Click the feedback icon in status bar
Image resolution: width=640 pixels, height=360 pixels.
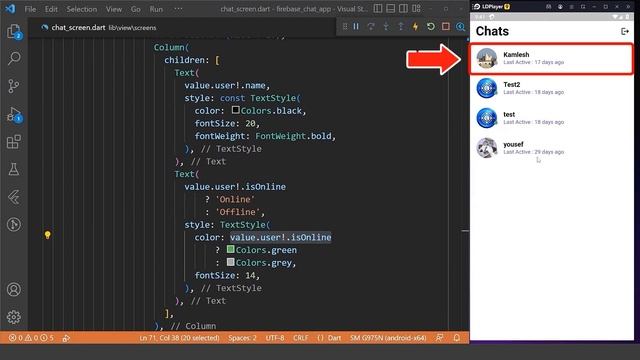439,338
